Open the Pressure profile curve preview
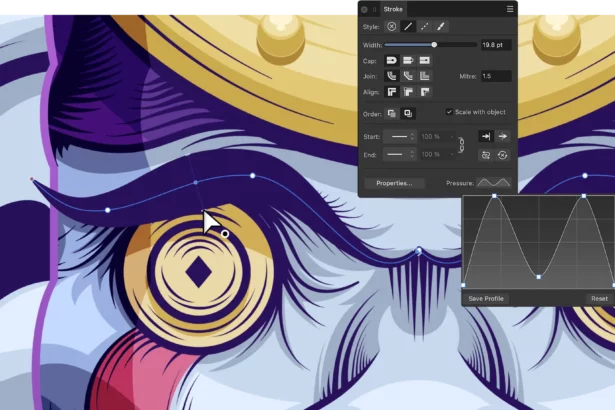The height and width of the screenshot is (410, 615). coord(493,183)
